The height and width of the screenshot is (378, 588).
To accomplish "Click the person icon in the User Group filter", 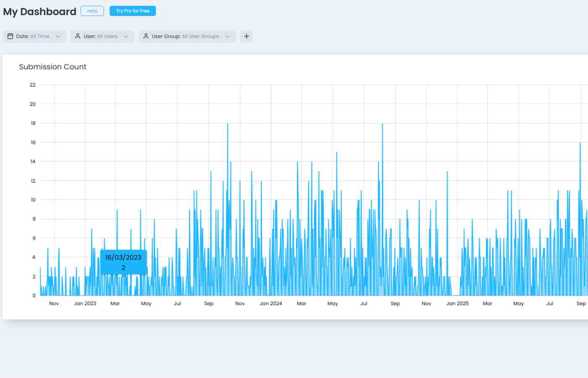I will pyautogui.click(x=146, y=36).
